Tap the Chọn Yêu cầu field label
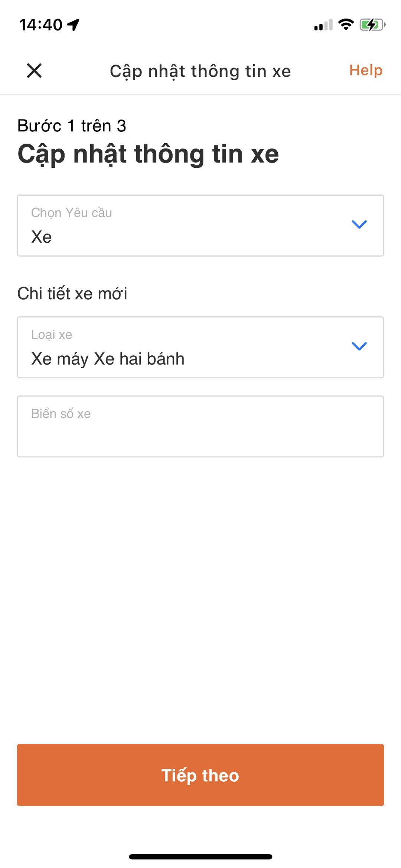The image size is (401, 868). (72, 213)
